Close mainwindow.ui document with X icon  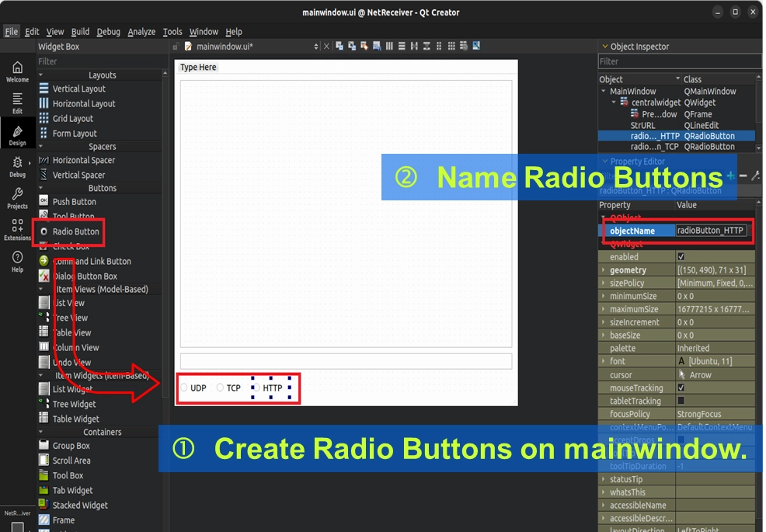(x=326, y=47)
